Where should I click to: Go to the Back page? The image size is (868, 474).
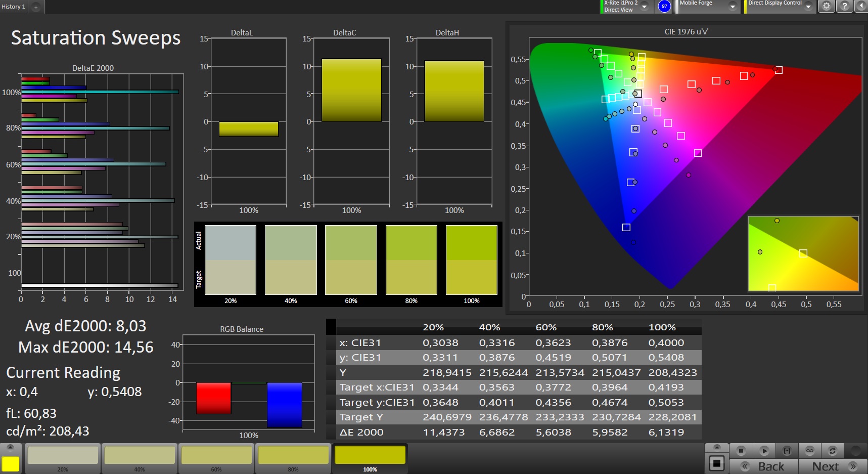pos(763,466)
